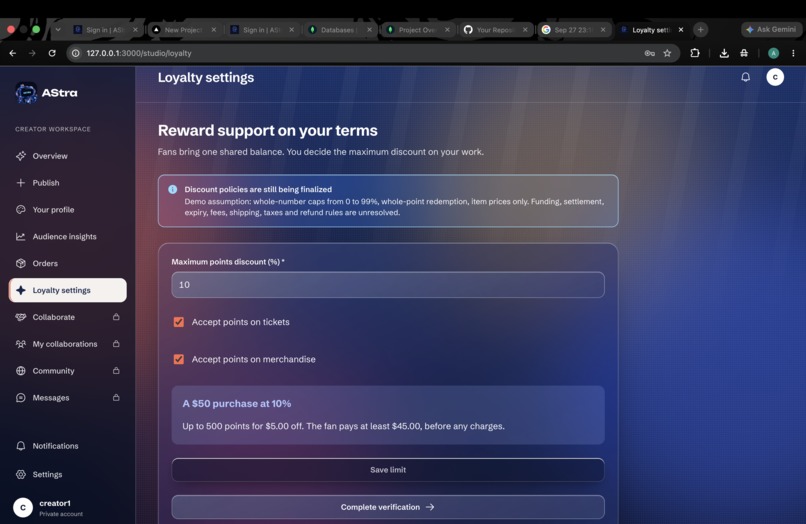The height and width of the screenshot is (524, 806).
Task: Open Settings in the sidebar
Action: (x=67, y=474)
